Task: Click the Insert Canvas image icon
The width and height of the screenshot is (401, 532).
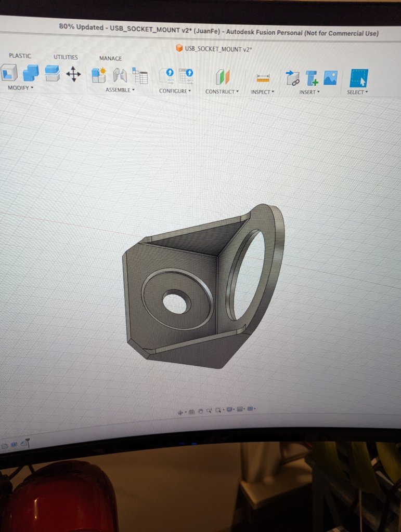Action: coord(330,78)
